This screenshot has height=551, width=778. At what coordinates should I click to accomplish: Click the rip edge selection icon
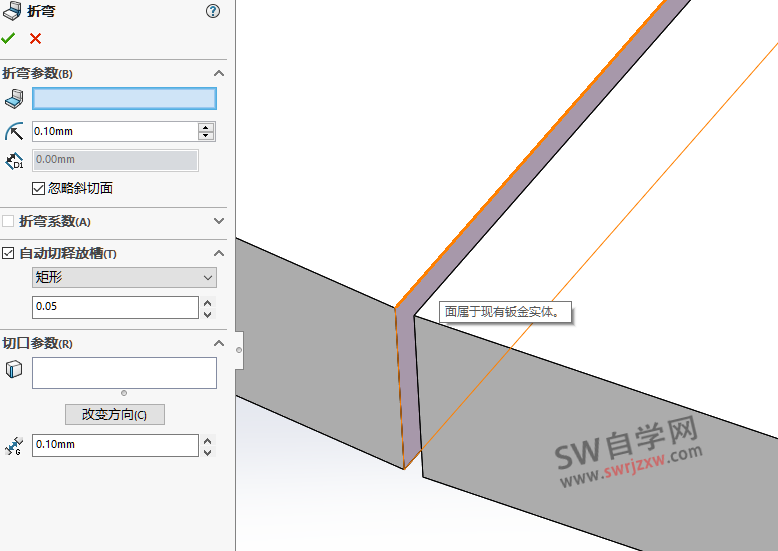point(14,370)
